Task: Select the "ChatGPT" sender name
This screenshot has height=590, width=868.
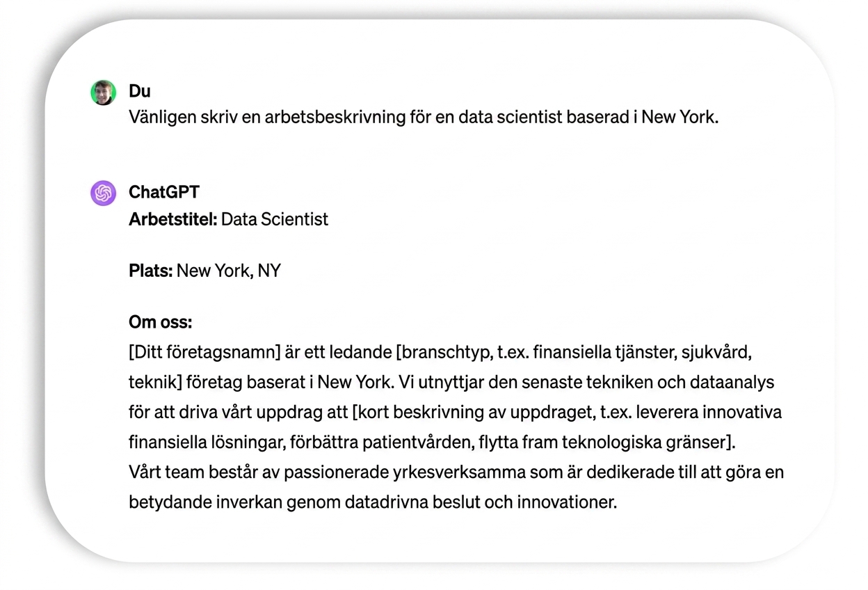Action: click(x=164, y=192)
